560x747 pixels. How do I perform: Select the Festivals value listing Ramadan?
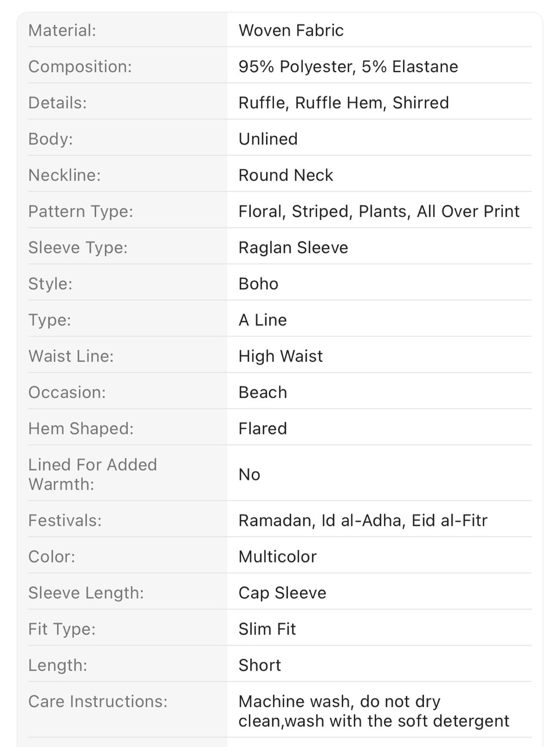point(363,521)
